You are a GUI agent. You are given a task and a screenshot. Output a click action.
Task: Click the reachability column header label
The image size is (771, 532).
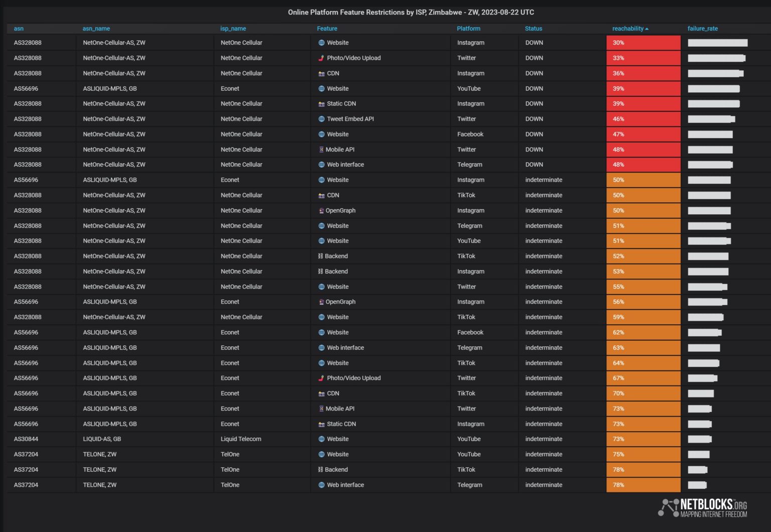pyautogui.click(x=627, y=29)
